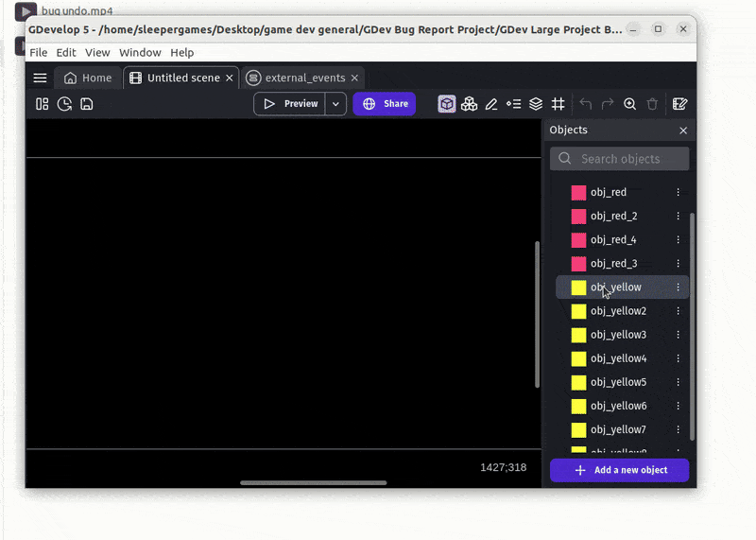Open three-dot menu for obj_yellow3
756x540 pixels.
678,335
